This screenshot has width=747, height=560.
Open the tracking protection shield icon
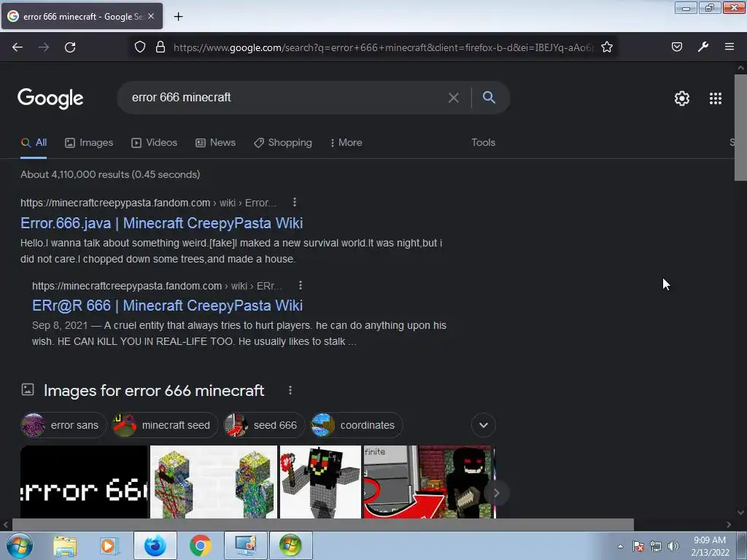(139, 47)
